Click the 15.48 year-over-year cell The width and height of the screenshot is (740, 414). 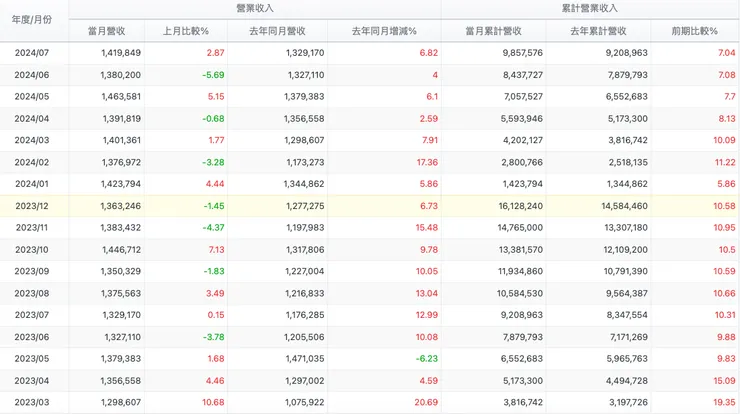[427, 228]
